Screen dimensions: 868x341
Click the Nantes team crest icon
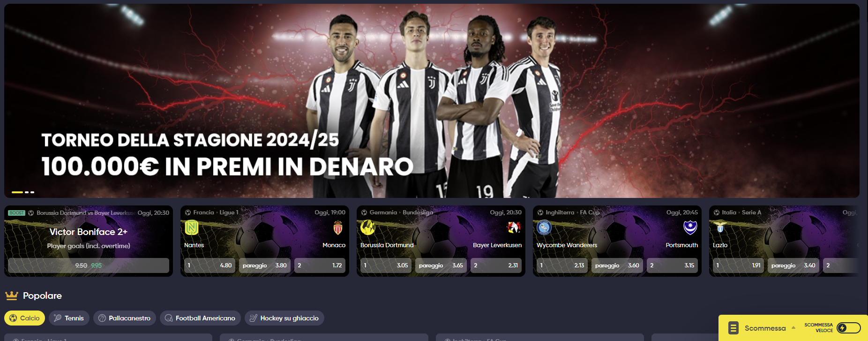click(192, 228)
